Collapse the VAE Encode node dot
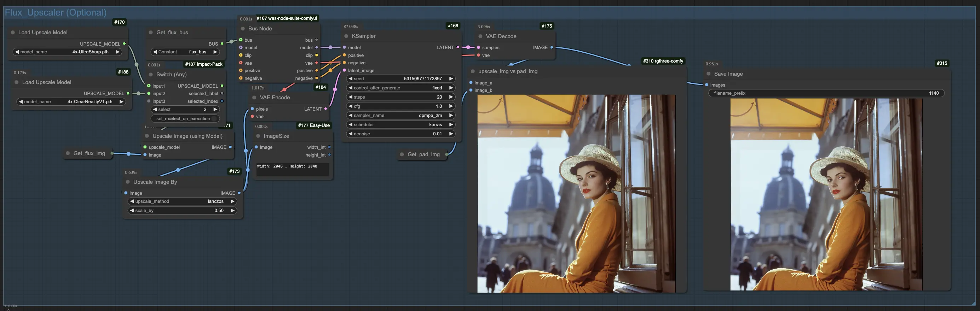The height and width of the screenshot is (311, 980). coord(254,98)
